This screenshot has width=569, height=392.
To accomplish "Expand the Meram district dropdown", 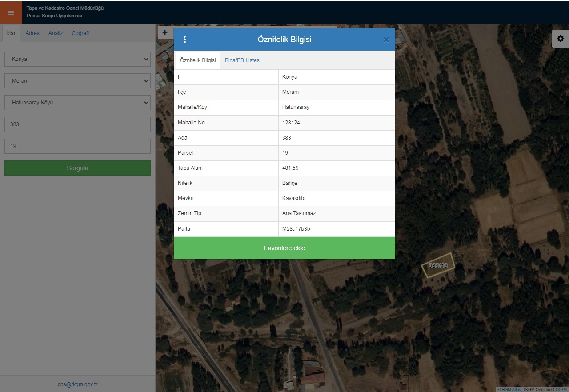I will [x=77, y=81].
